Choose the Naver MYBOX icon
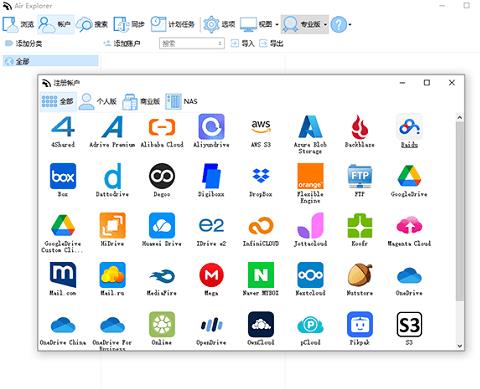The image size is (480, 389). tap(261, 279)
